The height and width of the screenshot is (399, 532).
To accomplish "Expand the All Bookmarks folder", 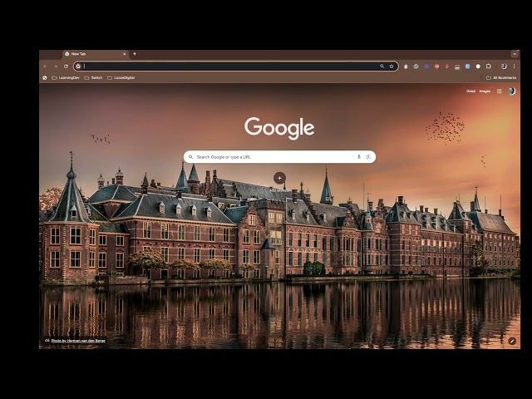I will [501, 77].
